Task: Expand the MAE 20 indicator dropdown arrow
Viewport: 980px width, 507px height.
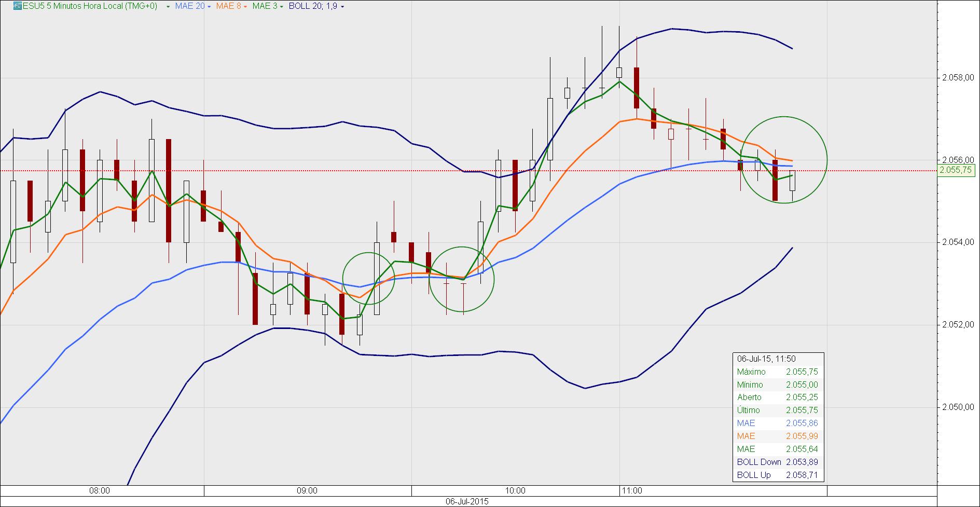Action: (x=209, y=7)
